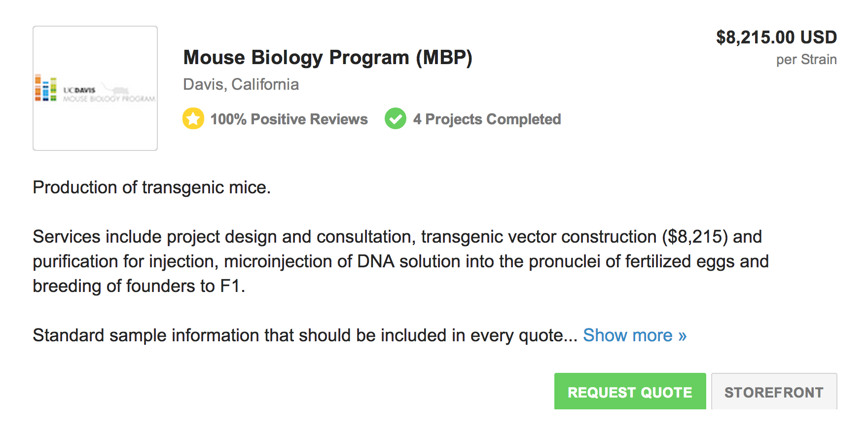Open the provider's STOREFRONT button
This screenshot has height=435, width=868.
[x=774, y=392]
